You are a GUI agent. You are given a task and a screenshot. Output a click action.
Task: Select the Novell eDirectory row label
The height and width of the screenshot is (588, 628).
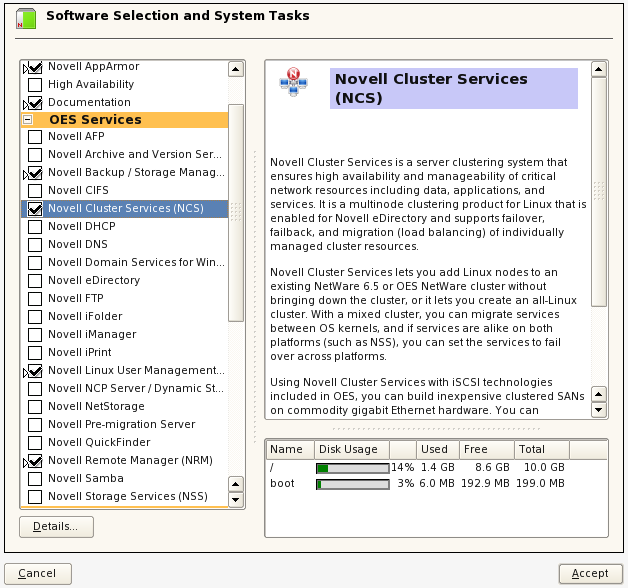pyautogui.click(x=94, y=280)
